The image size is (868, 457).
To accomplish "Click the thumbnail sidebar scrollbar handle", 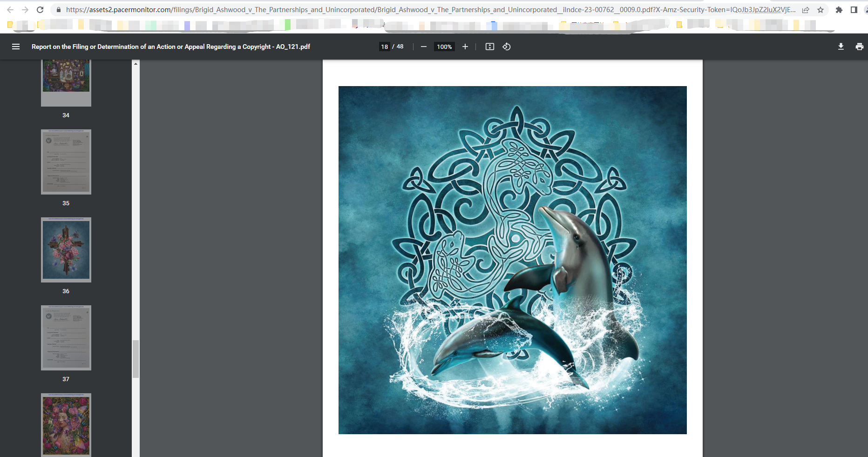I will (136, 359).
